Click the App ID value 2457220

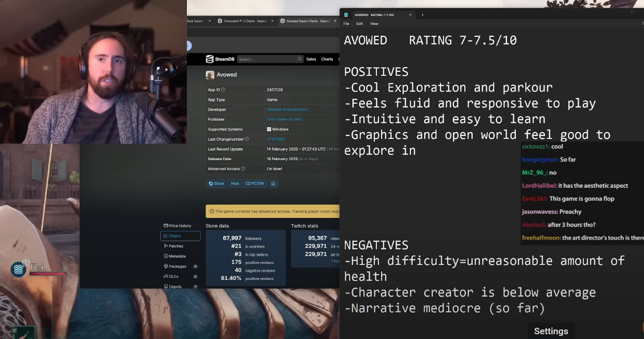click(275, 90)
